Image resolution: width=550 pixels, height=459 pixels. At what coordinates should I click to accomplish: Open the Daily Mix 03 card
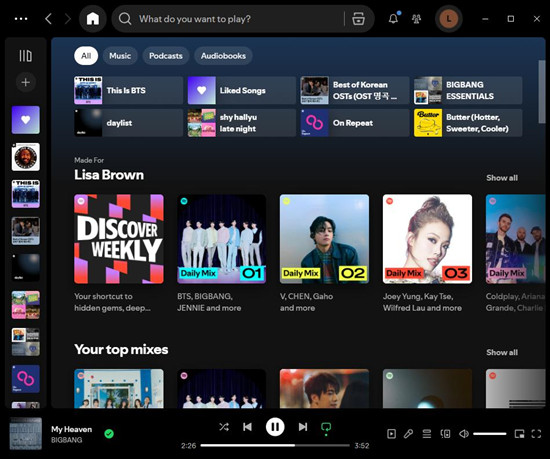point(427,253)
